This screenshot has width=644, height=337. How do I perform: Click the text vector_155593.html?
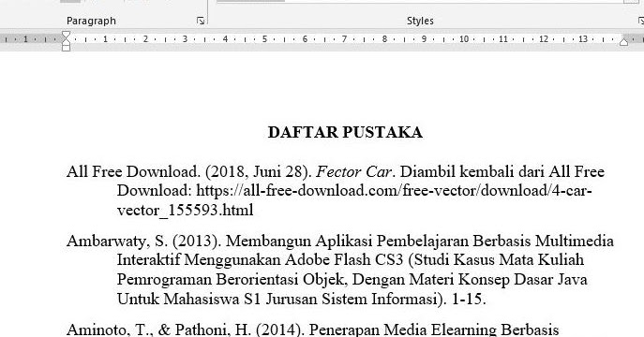[x=186, y=211]
